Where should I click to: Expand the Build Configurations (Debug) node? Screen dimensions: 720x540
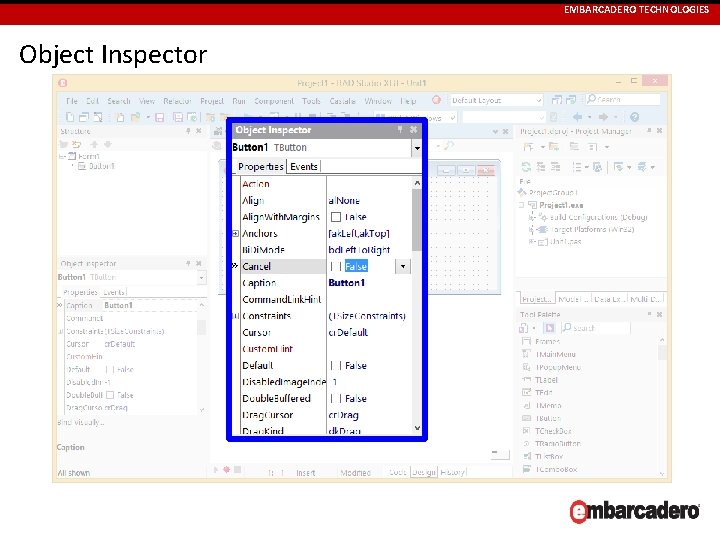pyautogui.click(x=531, y=217)
